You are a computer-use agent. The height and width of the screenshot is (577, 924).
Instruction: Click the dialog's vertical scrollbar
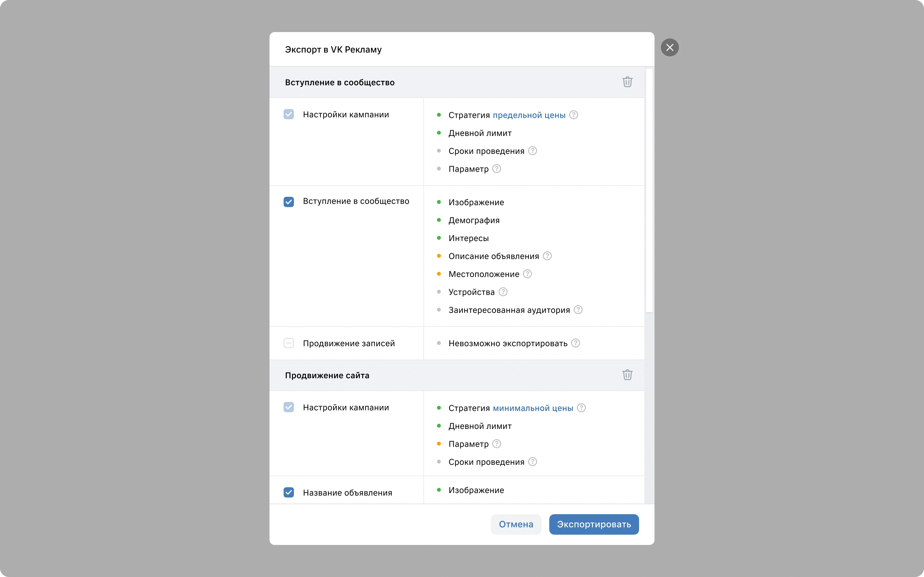point(649,190)
